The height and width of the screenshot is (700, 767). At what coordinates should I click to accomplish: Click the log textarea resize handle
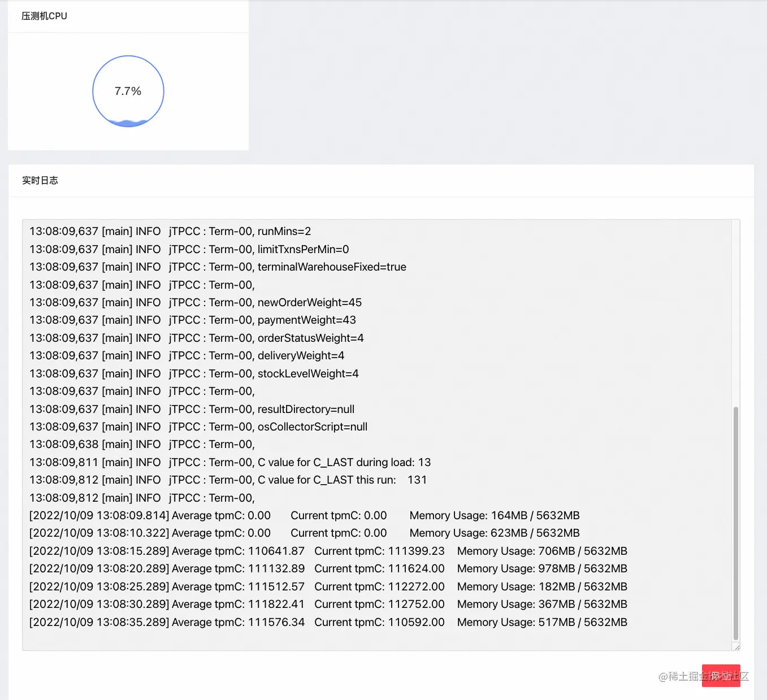tap(736, 647)
